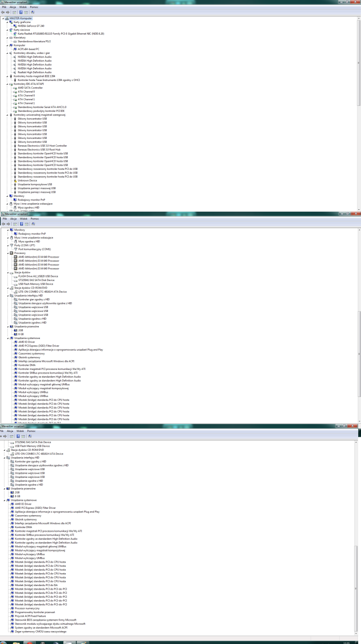This screenshot has height=644, width=361.
Task: Select Kontroler DMA in middle window
Action: (x=27, y=365)
